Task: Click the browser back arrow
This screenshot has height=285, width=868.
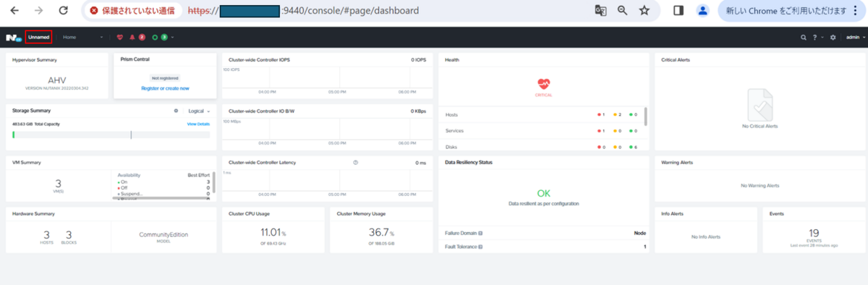Action: tap(14, 11)
